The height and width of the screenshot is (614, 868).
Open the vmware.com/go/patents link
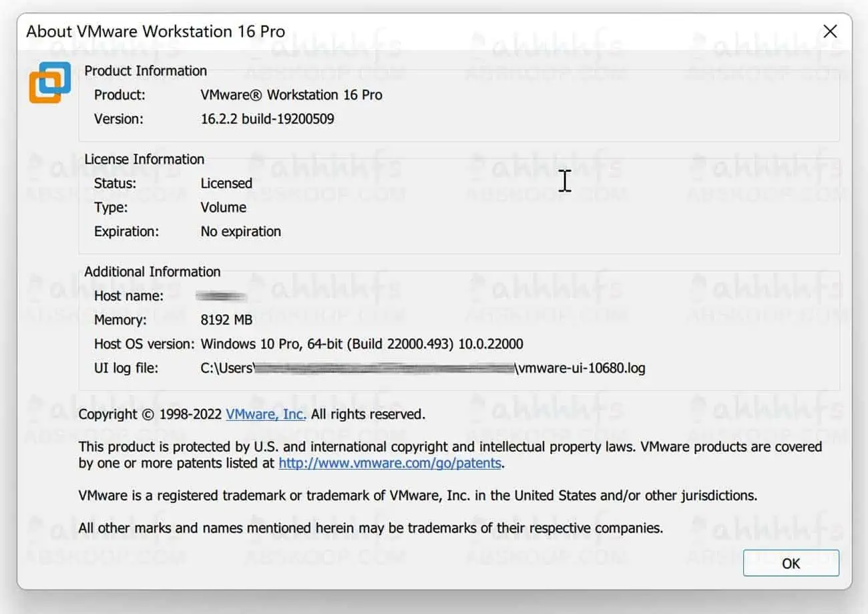[390, 462]
